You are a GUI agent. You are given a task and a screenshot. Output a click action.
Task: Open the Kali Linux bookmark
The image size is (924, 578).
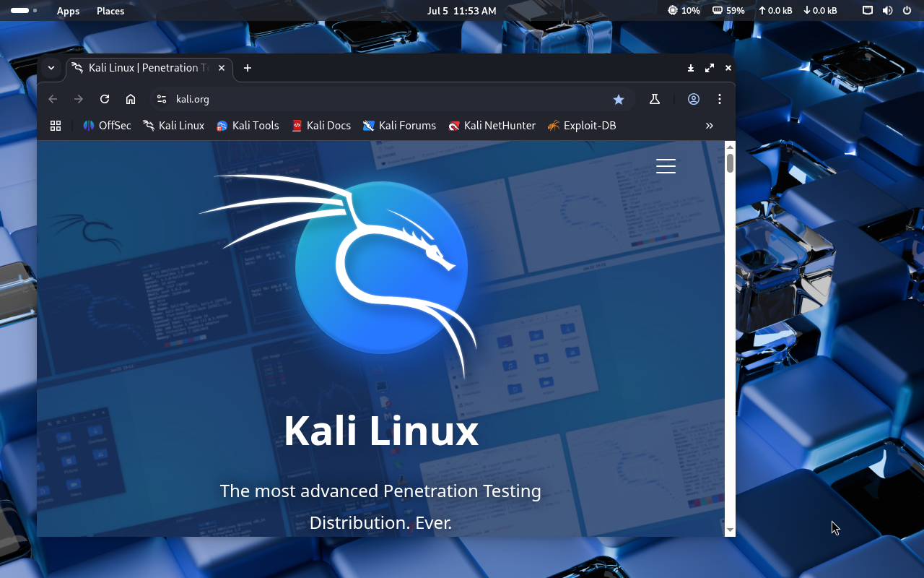[x=173, y=126]
